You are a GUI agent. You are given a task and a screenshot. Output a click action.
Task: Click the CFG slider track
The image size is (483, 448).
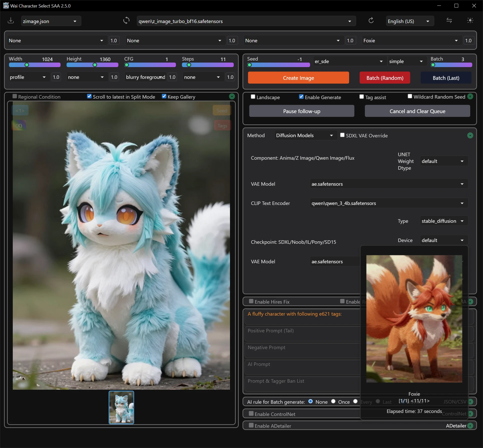tap(150, 65)
